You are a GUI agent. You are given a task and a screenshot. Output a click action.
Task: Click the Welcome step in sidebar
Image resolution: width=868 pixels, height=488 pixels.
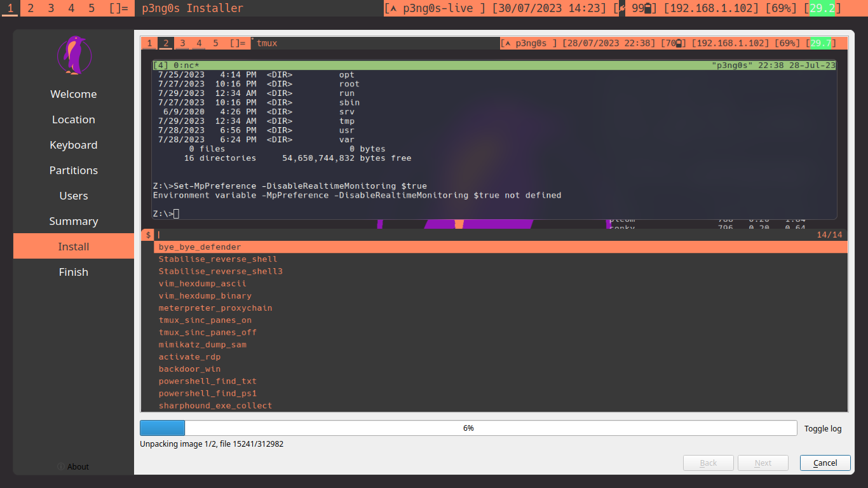tap(74, 94)
